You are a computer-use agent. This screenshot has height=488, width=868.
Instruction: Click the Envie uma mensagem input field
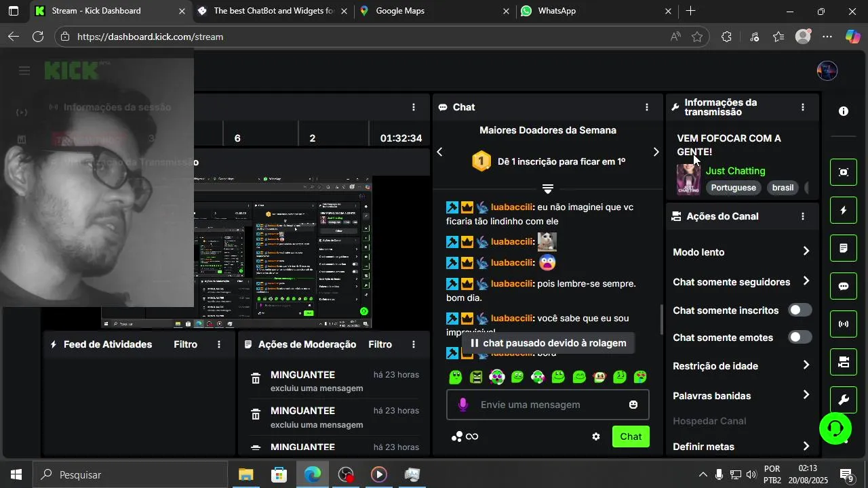(548, 405)
